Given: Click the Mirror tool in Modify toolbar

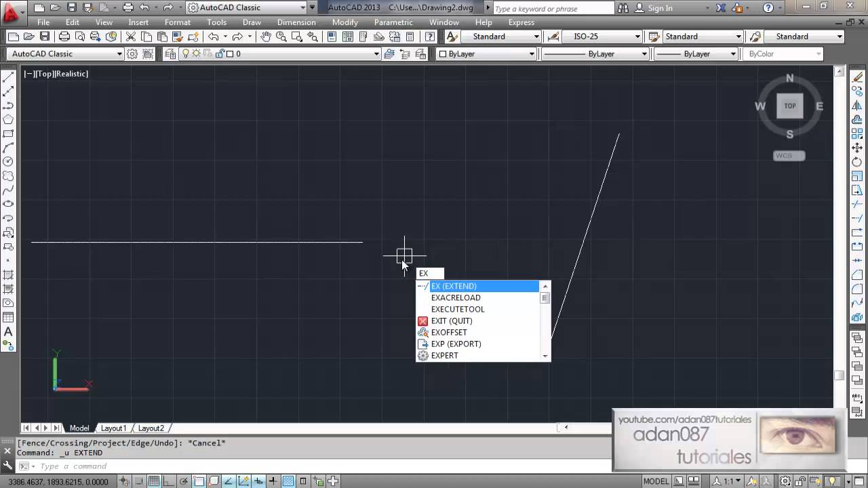Looking at the screenshot, I should click(857, 106).
